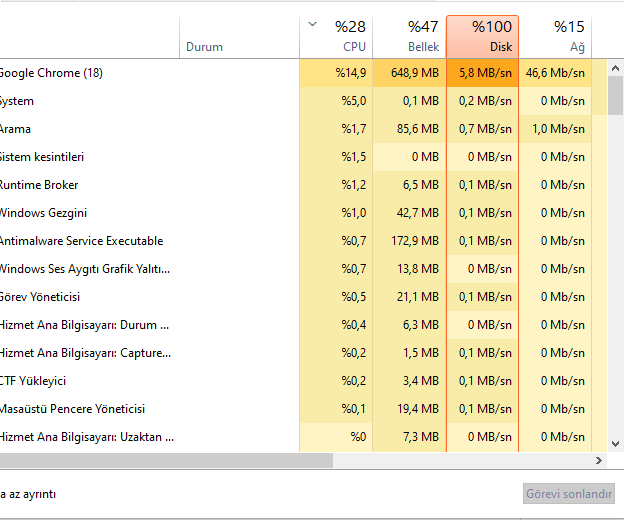Click the horizontal scrollbar right arrow
624x520 pixels.
click(599, 461)
